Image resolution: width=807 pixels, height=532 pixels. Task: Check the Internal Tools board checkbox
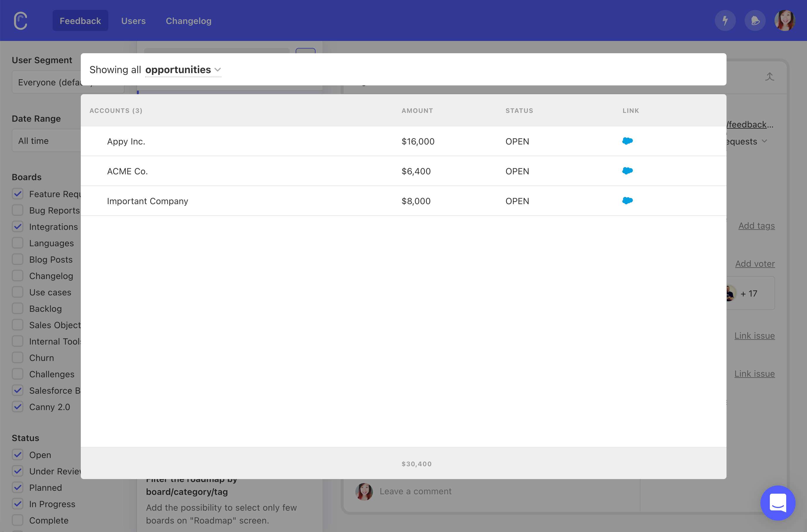pos(18,341)
